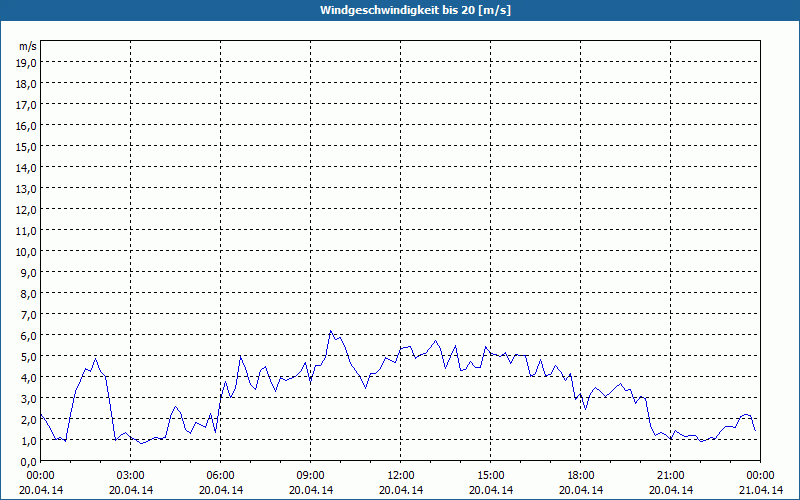Select the 4,0 y-axis value
Screen dimensions: 800x500
coord(29,378)
